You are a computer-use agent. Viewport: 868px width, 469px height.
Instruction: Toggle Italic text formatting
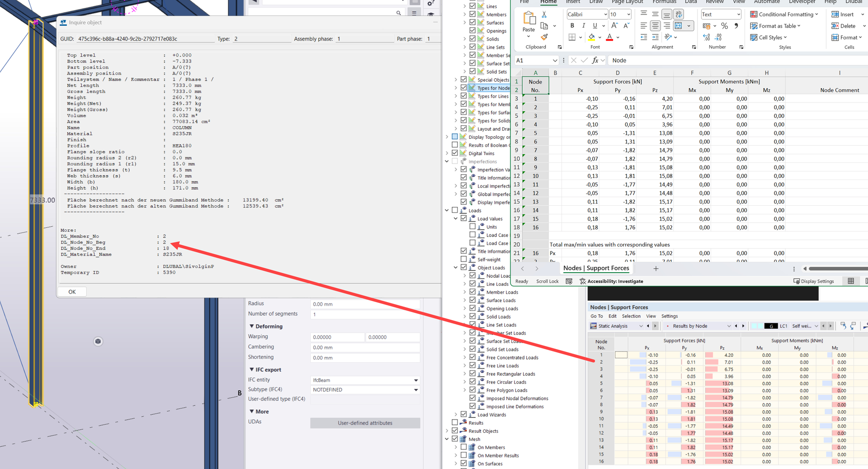pos(584,26)
